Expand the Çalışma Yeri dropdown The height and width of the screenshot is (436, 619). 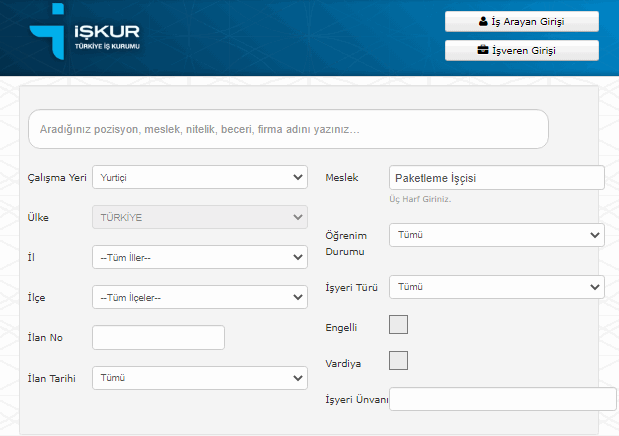[x=199, y=177]
